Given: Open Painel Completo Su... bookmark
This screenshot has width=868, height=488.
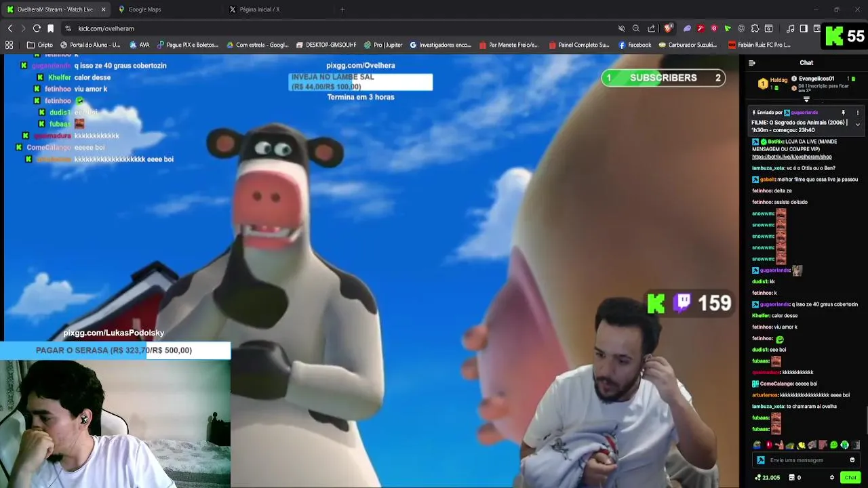Looking at the screenshot, I should (579, 45).
